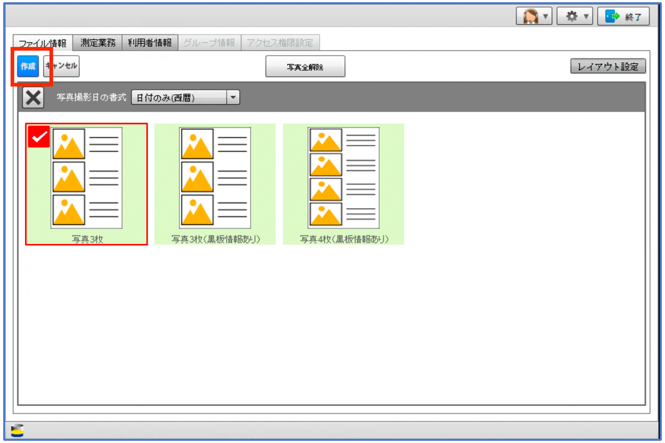Image resolution: width=665 pixels, height=443 pixels.
Task: Uncheck the red checkmark on 写真3枚
Action: 38,136
